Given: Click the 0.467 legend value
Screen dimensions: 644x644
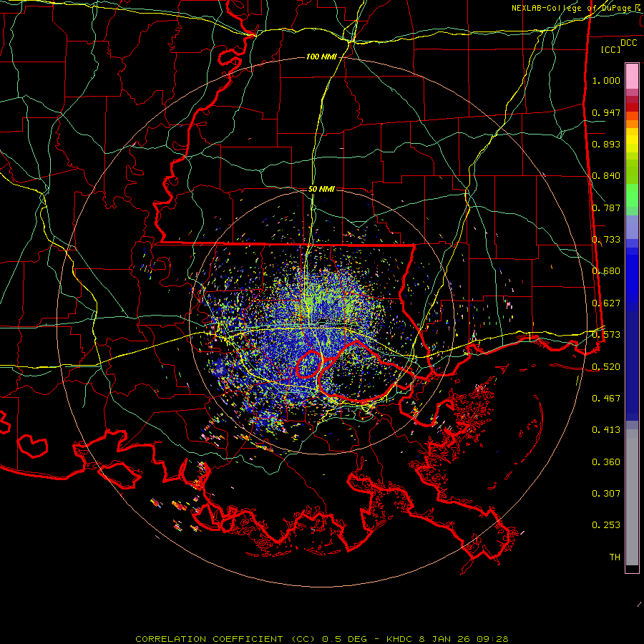Looking at the screenshot, I should pyautogui.click(x=606, y=399).
